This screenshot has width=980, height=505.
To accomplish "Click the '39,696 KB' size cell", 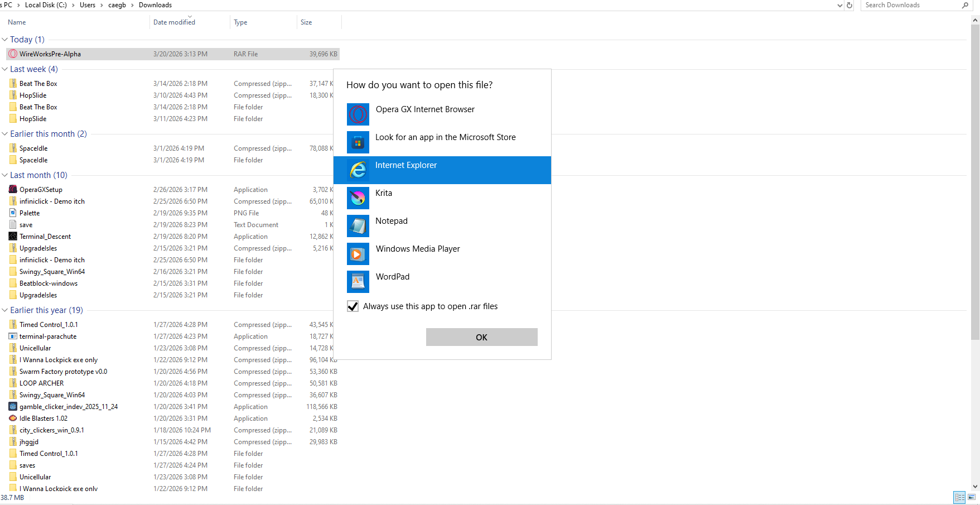I will pyautogui.click(x=324, y=54).
